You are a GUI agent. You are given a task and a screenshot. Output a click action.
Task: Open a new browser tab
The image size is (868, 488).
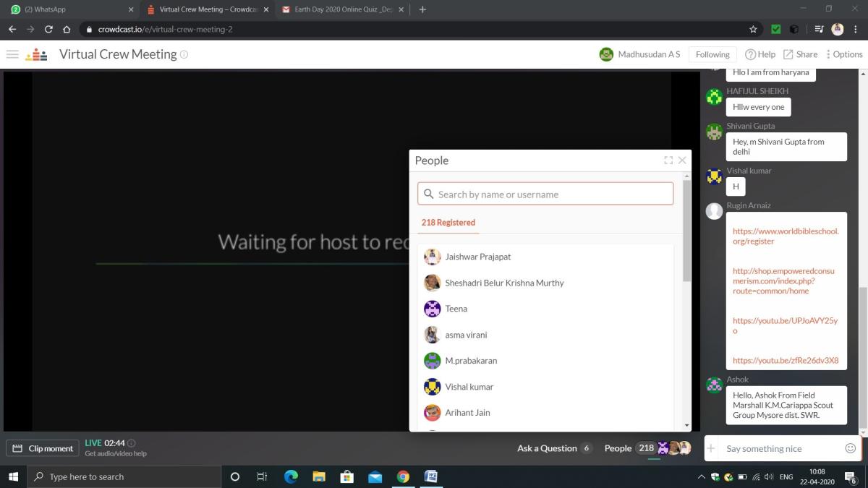[422, 9]
